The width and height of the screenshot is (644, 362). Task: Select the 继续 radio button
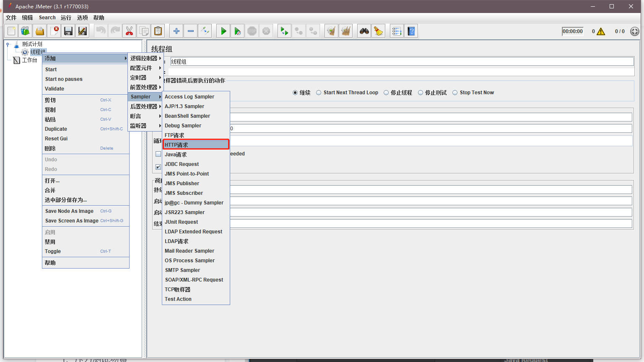pyautogui.click(x=295, y=93)
